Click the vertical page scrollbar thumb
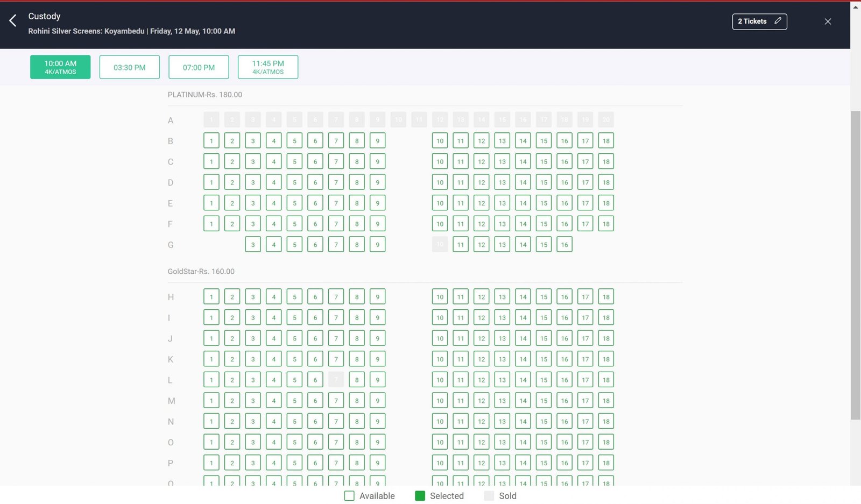Image resolution: width=861 pixels, height=504 pixels. tap(856, 265)
